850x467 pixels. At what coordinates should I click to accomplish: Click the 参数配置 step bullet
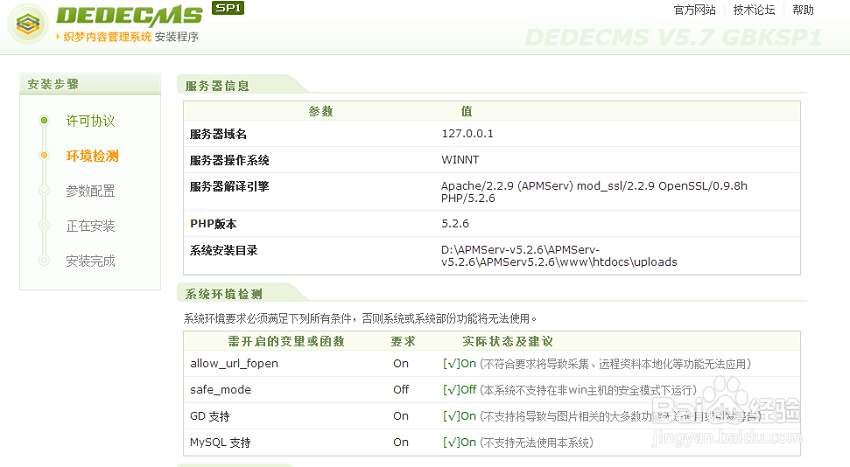tap(44, 190)
